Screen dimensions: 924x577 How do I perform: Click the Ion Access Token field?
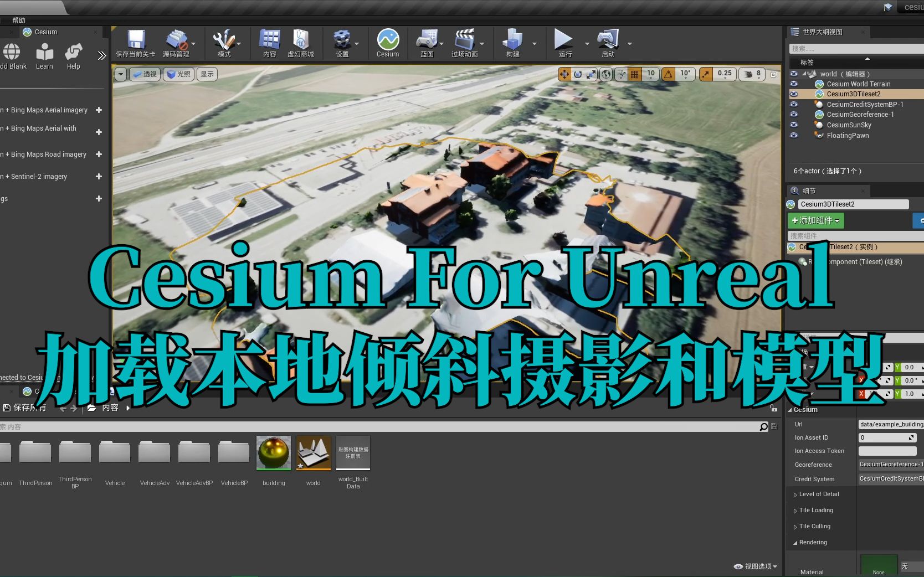887,451
